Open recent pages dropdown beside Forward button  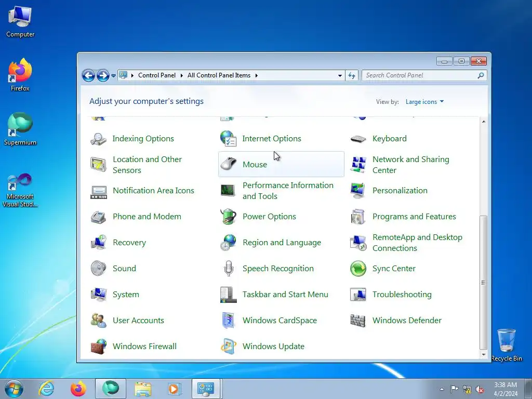(x=113, y=76)
